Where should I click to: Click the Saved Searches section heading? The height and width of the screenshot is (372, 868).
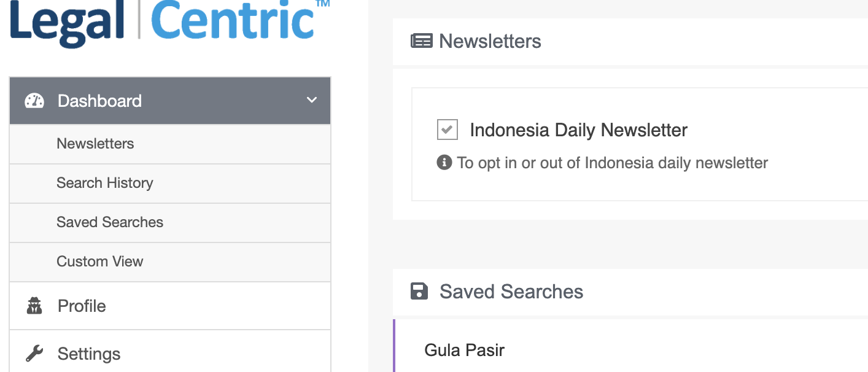(x=511, y=291)
